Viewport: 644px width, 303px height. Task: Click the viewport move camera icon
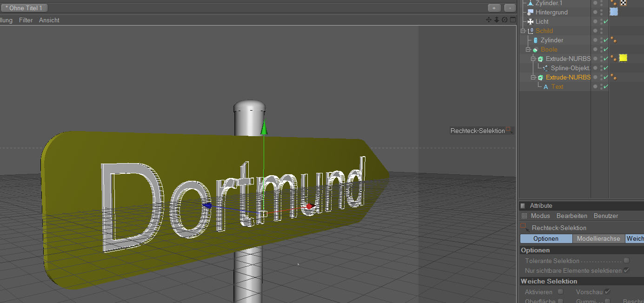pos(489,20)
